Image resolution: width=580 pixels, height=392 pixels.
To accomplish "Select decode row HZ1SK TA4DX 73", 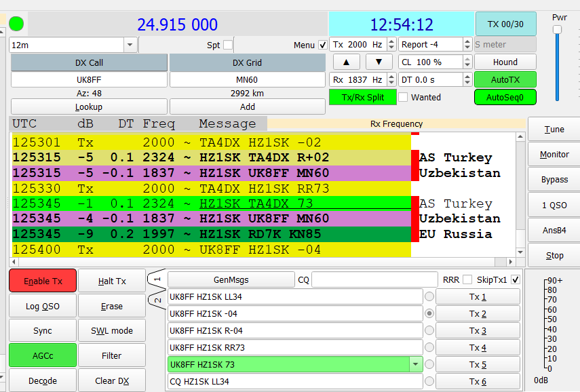I will 212,203.
